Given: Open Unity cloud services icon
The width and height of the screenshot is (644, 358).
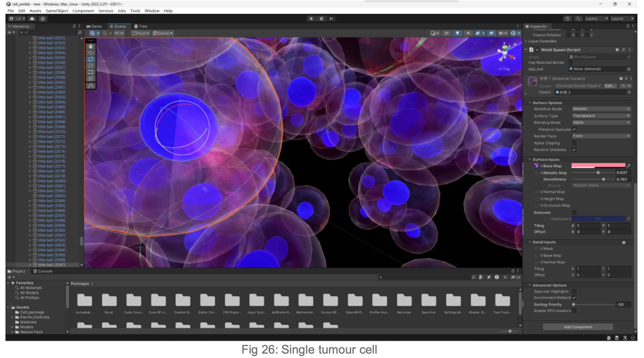Looking at the screenshot, I should [x=32, y=19].
